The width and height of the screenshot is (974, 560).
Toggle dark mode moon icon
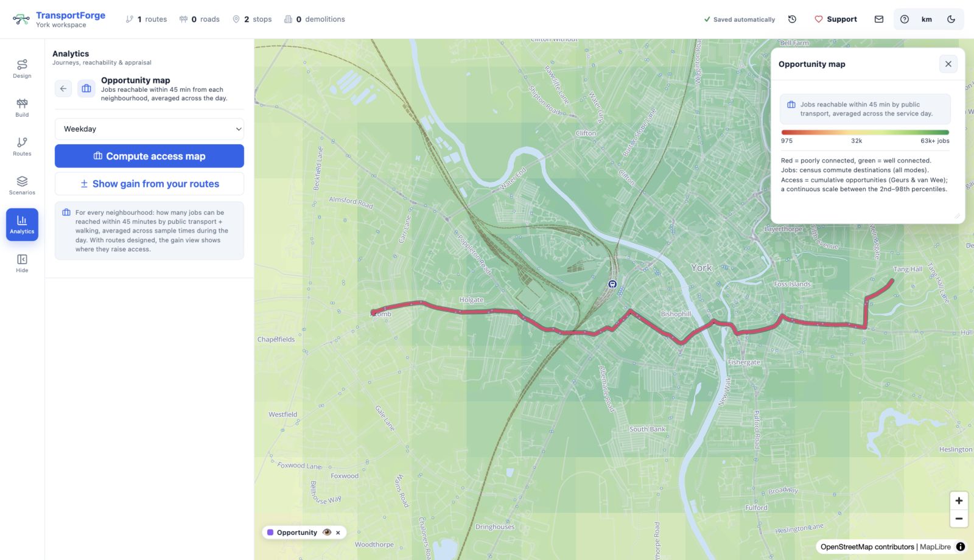point(951,19)
